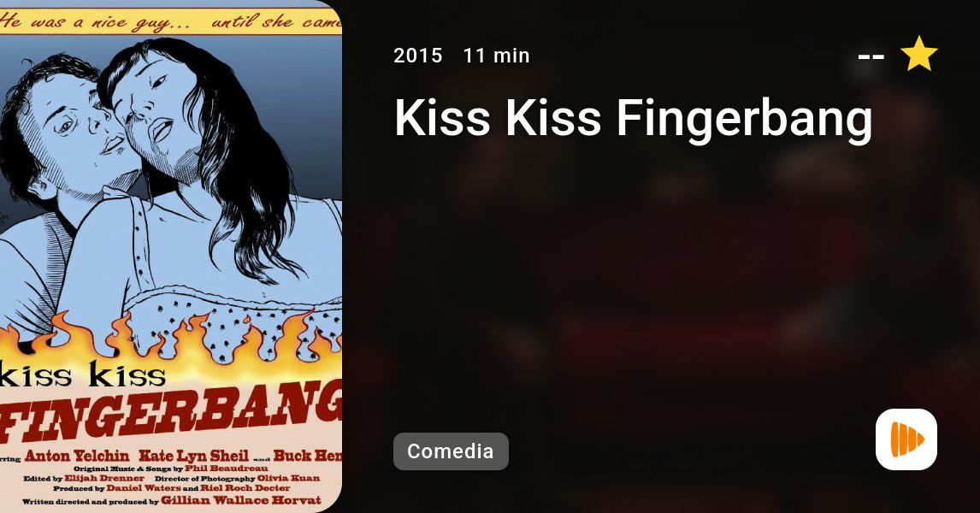Click Elijah Drenner's editing credit
Screen dimensions: 980x513
click(x=103, y=478)
